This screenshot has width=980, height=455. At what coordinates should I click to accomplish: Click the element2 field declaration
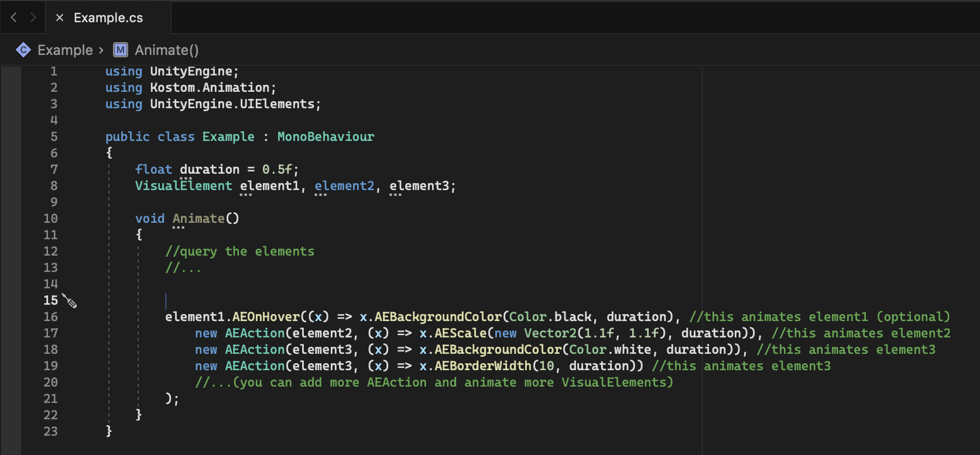pos(344,185)
